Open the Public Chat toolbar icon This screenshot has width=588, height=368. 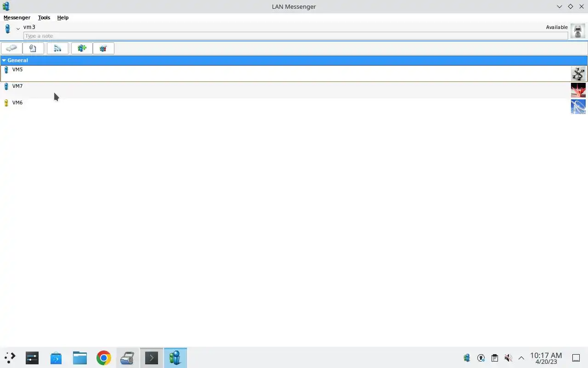pyautogui.click(x=103, y=48)
